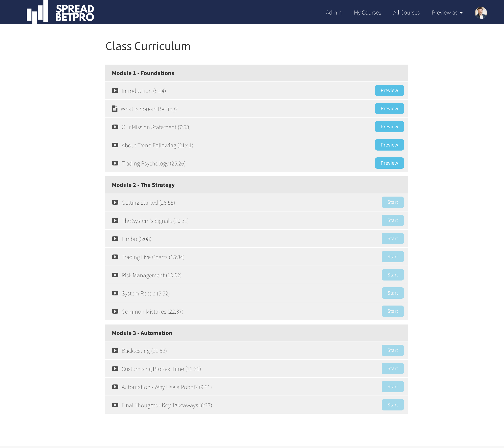504x448 pixels.
Task: Click video icon next to Limbo lecture
Action: coord(115,239)
